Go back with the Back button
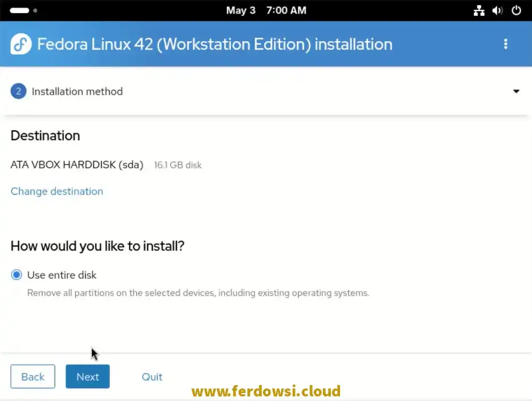 coord(33,376)
